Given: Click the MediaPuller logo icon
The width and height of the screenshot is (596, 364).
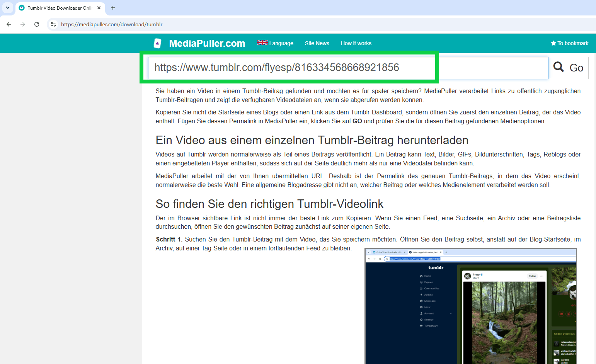Looking at the screenshot, I should pyautogui.click(x=157, y=43).
